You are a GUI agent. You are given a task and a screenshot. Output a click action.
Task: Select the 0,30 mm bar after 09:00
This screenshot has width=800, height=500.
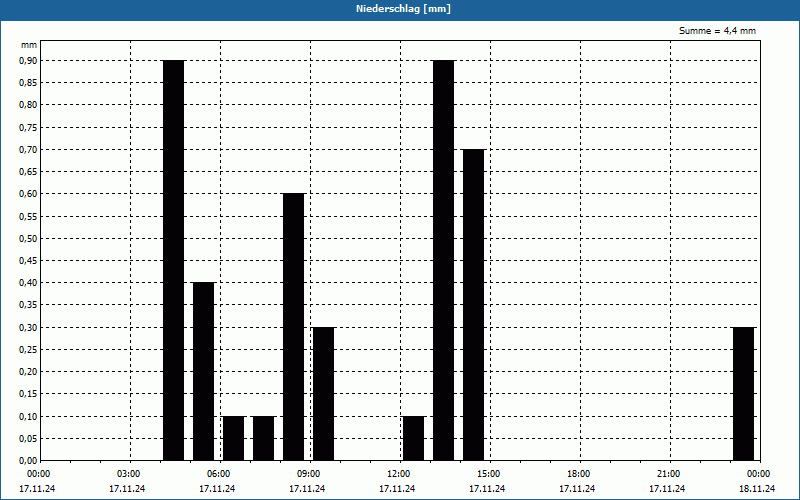click(x=323, y=394)
